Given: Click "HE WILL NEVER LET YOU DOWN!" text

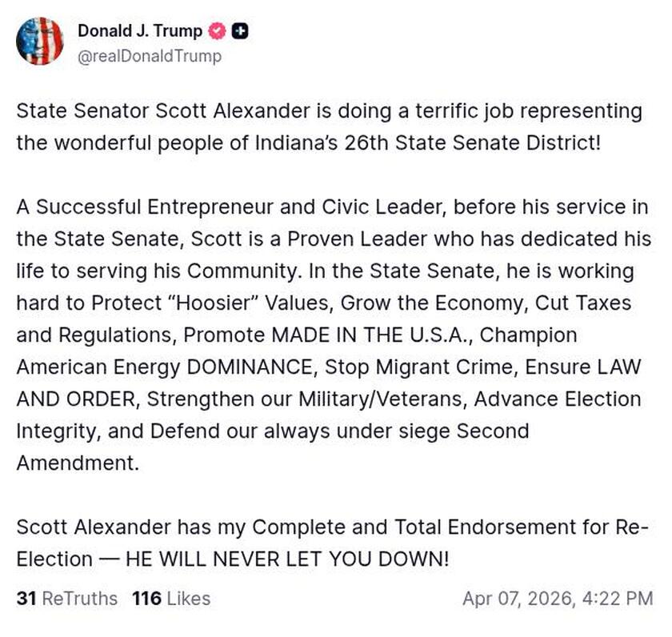Looking at the screenshot, I should tap(287, 559).
